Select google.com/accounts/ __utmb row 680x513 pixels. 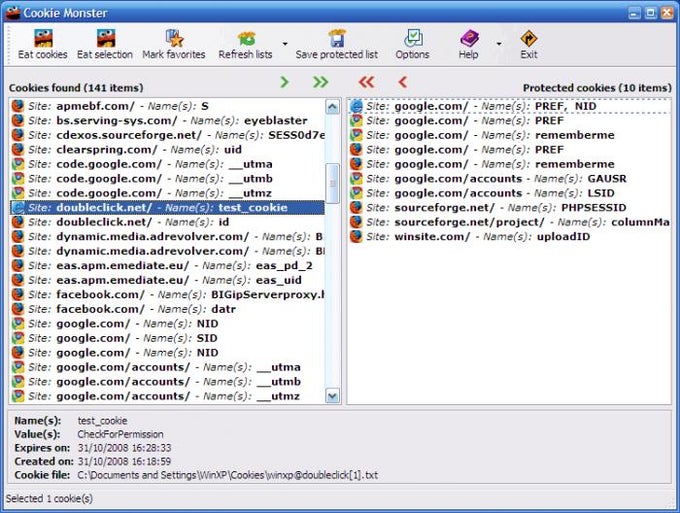pos(168,382)
